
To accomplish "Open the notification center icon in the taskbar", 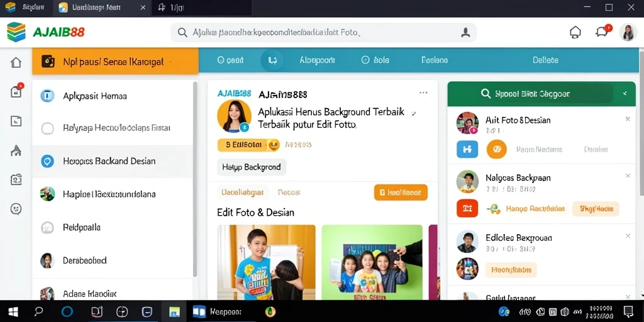I will pos(628,311).
